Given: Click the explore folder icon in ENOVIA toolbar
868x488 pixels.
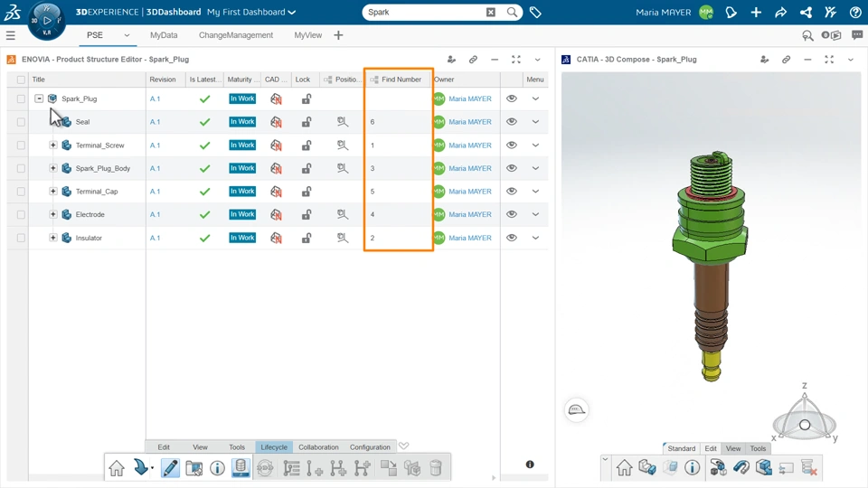Looking at the screenshot, I should (x=193, y=468).
